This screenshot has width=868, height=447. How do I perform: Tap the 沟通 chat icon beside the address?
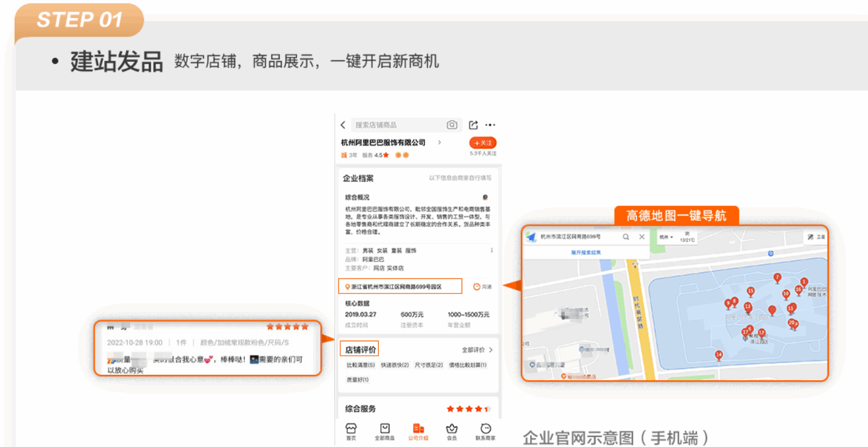pyautogui.click(x=482, y=286)
